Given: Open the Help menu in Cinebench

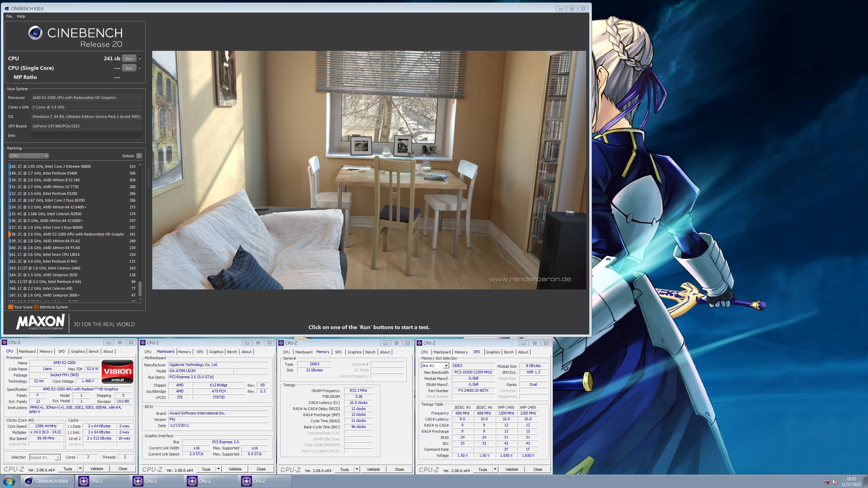Looking at the screenshot, I should click(21, 16).
